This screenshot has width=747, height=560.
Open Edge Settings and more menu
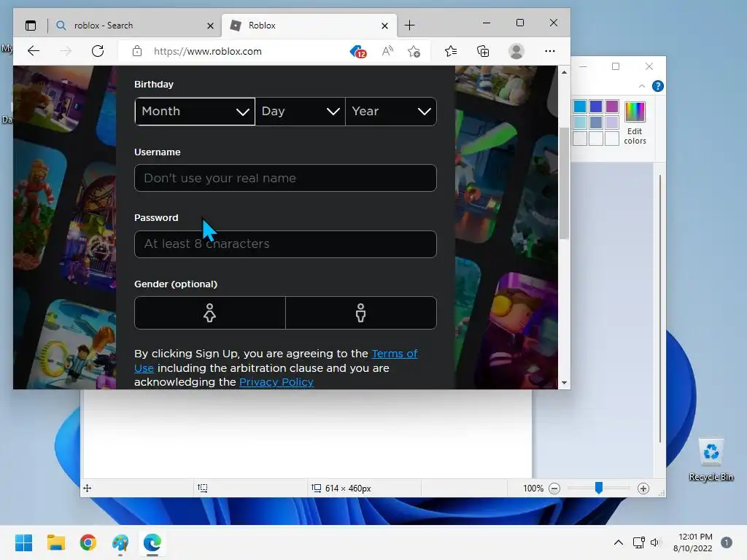point(550,51)
